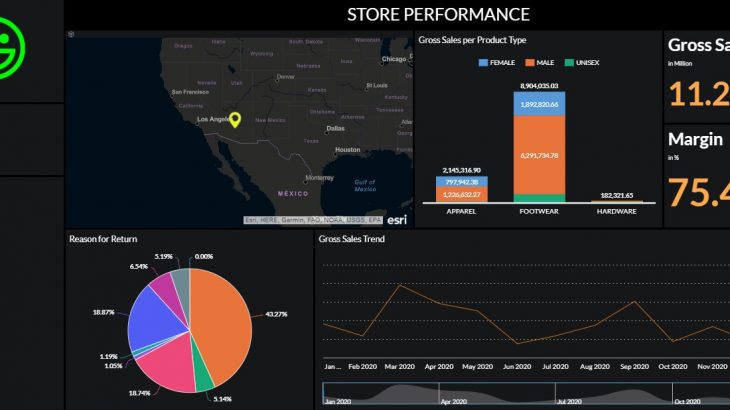Click the orange MALE segment of FOOTWEAR bar
Viewport: 730px width, 410px height.
click(x=540, y=155)
